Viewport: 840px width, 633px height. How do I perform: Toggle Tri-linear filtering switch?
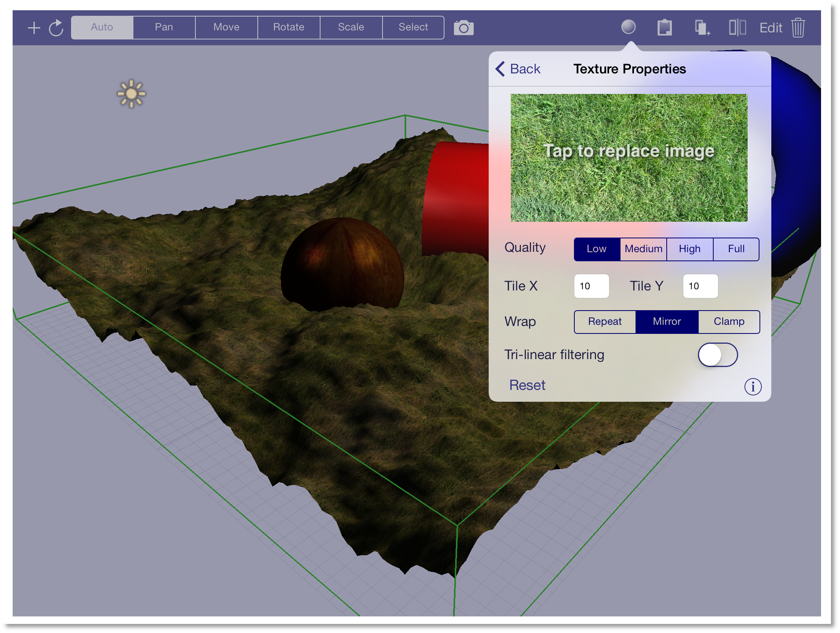pyautogui.click(x=718, y=355)
